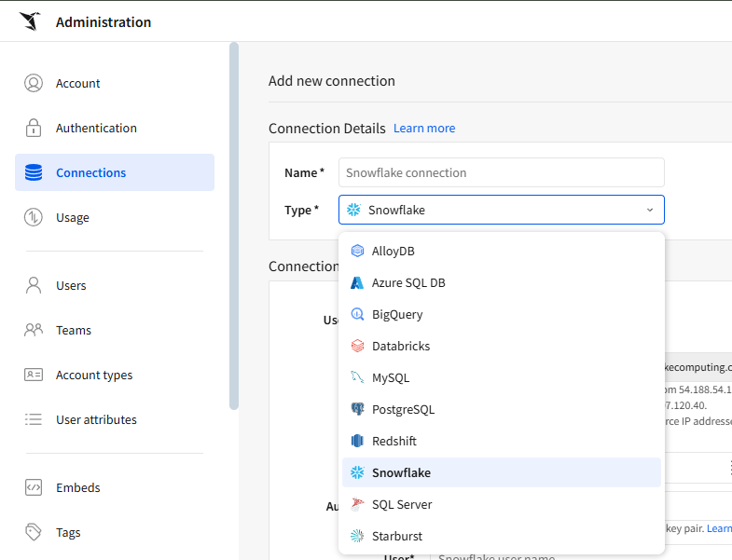Click the Teams people icon
The image size is (732, 560).
(x=34, y=330)
